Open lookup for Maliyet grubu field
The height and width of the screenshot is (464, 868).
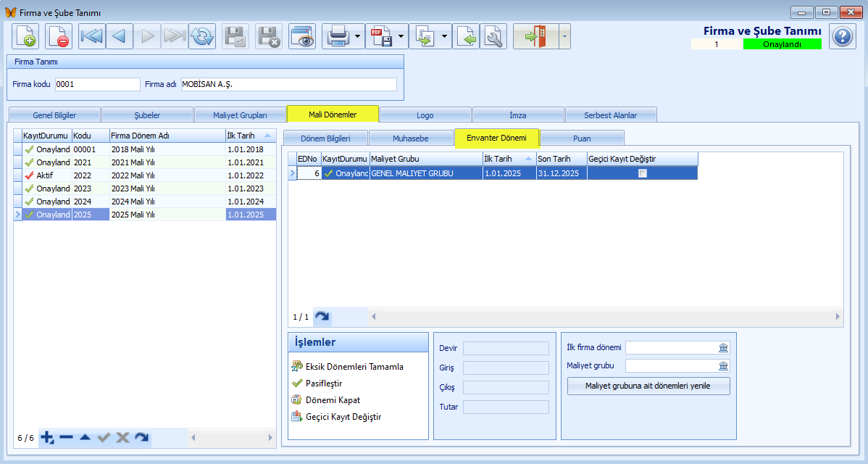click(x=724, y=366)
